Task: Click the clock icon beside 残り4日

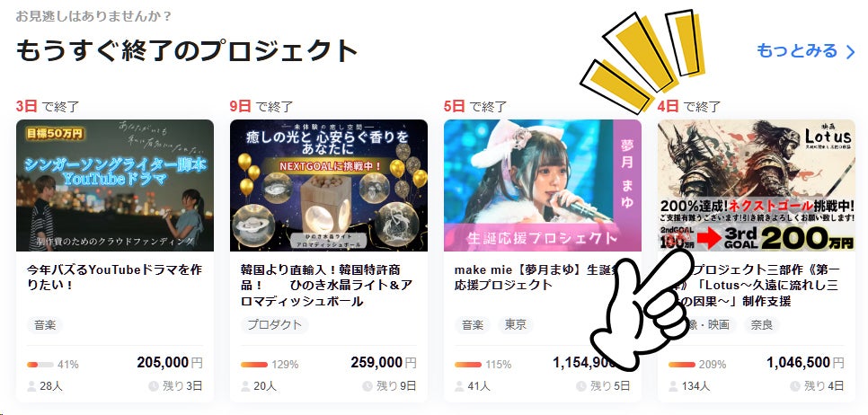Action: (795, 386)
